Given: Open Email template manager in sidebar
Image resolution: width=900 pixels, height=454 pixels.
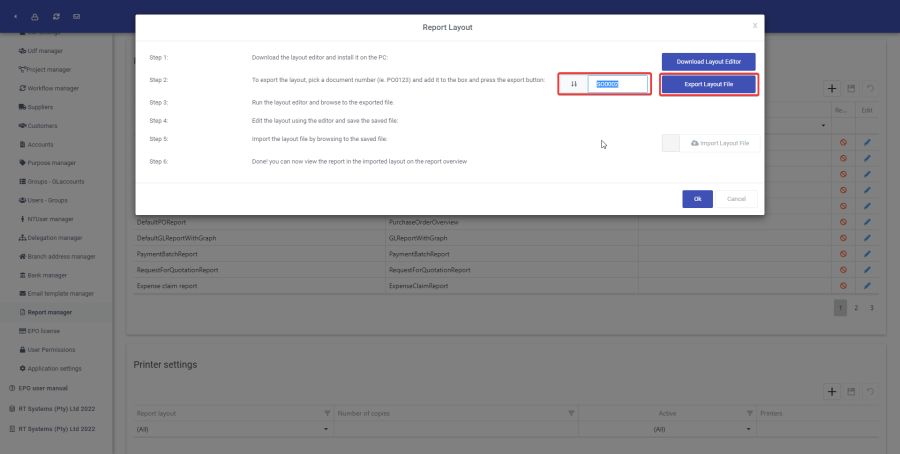Looking at the screenshot, I should (x=60, y=293).
